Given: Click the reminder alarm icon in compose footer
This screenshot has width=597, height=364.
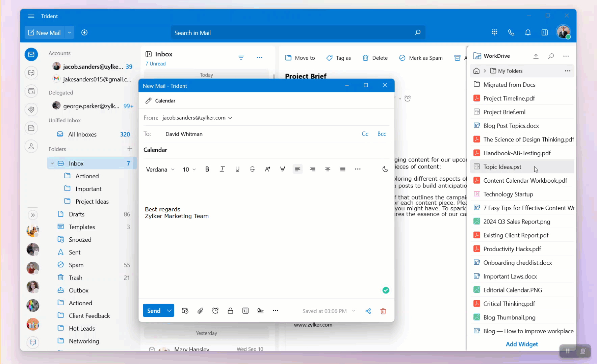Looking at the screenshot, I should [x=215, y=311].
